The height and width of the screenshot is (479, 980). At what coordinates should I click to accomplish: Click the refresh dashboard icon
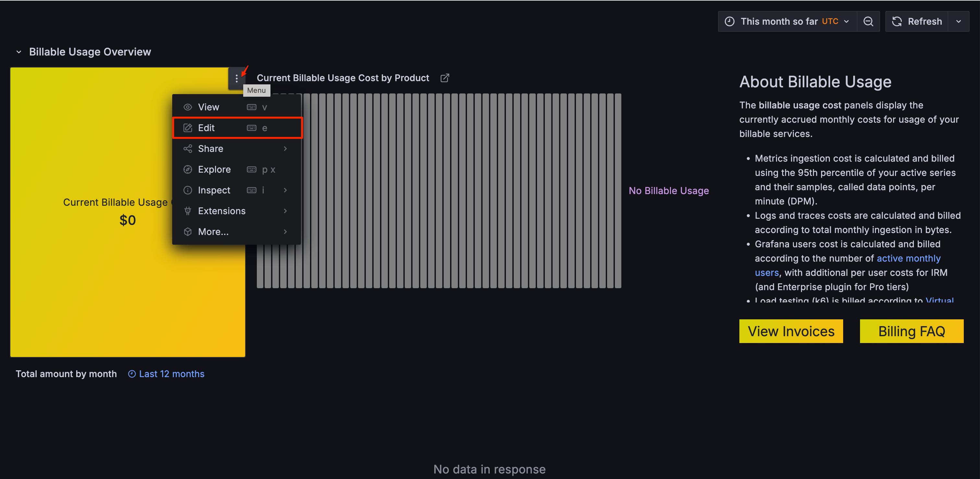[897, 21]
